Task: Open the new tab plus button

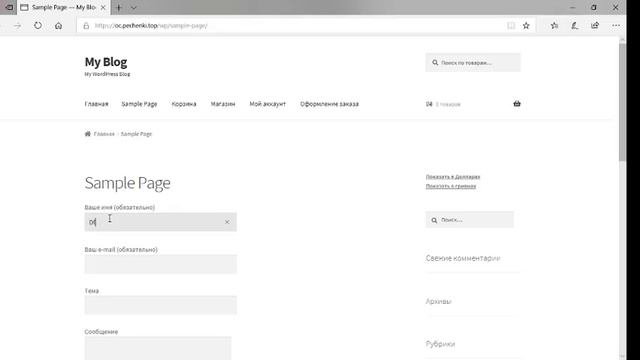Action: click(119, 7)
